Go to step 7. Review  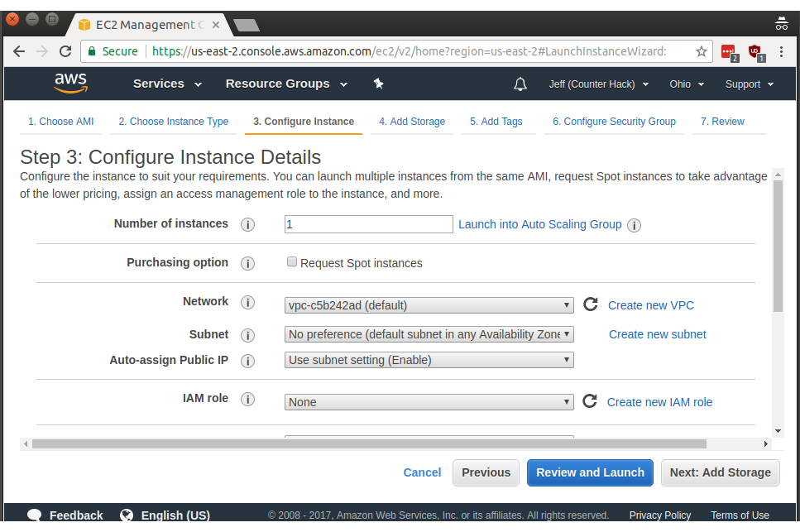click(722, 122)
